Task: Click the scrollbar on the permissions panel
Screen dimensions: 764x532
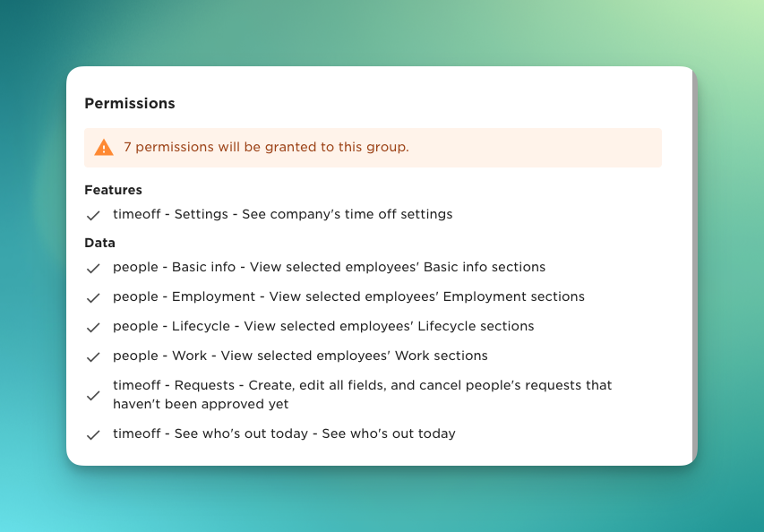Action: (x=694, y=265)
